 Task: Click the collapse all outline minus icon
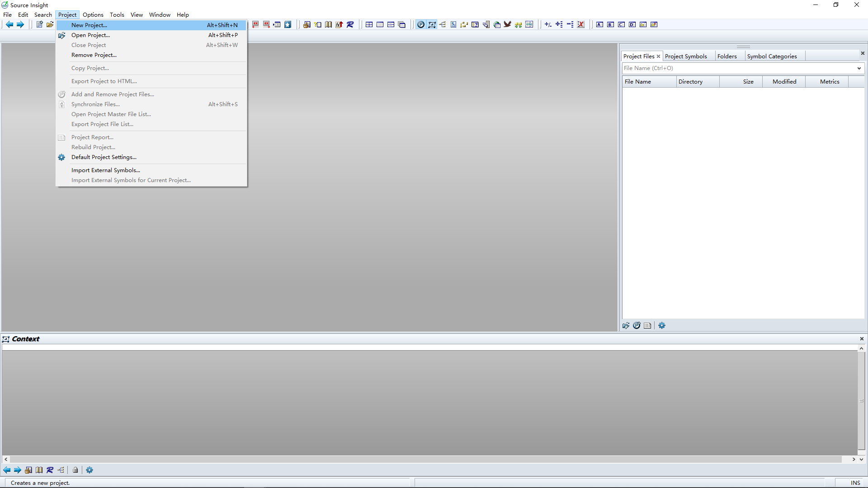[570, 24]
